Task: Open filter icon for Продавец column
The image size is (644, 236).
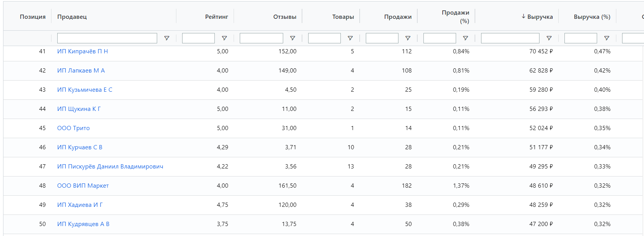Action: point(167,38)
